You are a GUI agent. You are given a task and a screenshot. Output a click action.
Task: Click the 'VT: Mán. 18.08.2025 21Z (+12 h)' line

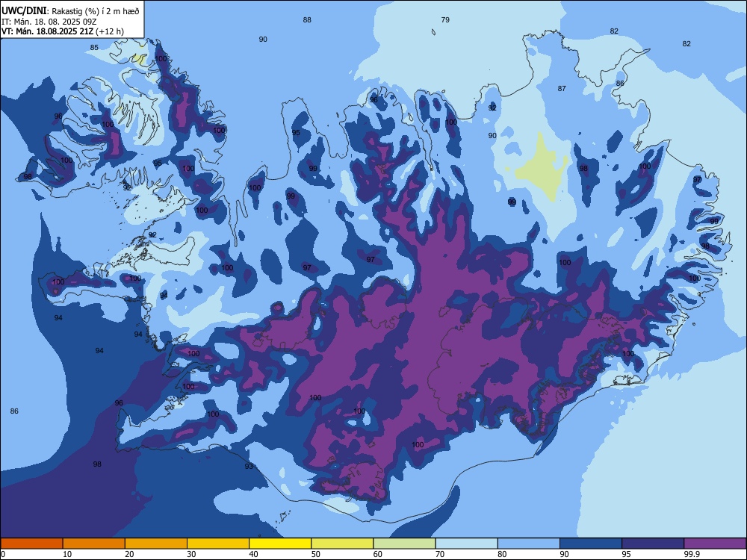[x=63, y=31]
